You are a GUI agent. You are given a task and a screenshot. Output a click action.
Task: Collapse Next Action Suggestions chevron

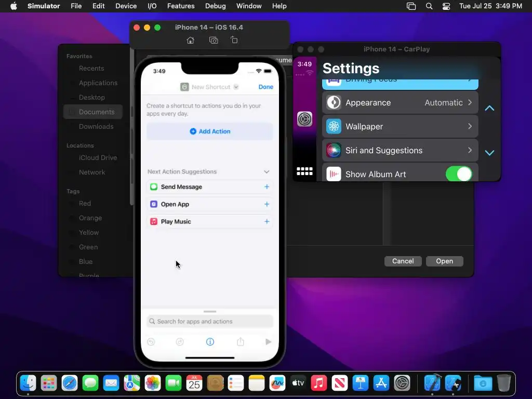267,171
